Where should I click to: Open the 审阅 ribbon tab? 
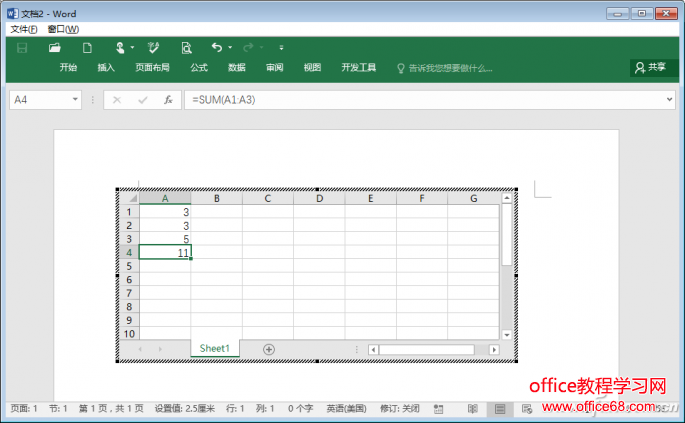point(275,67)
